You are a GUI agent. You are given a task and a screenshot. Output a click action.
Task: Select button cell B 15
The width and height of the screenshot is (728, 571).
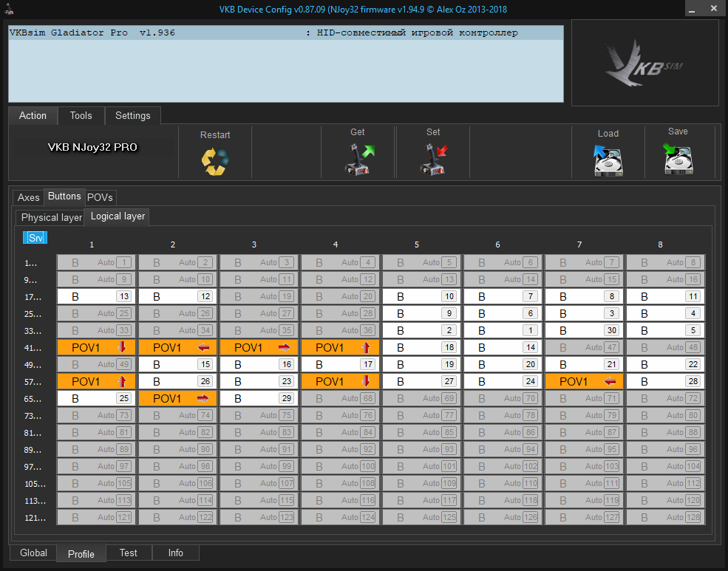177,365
